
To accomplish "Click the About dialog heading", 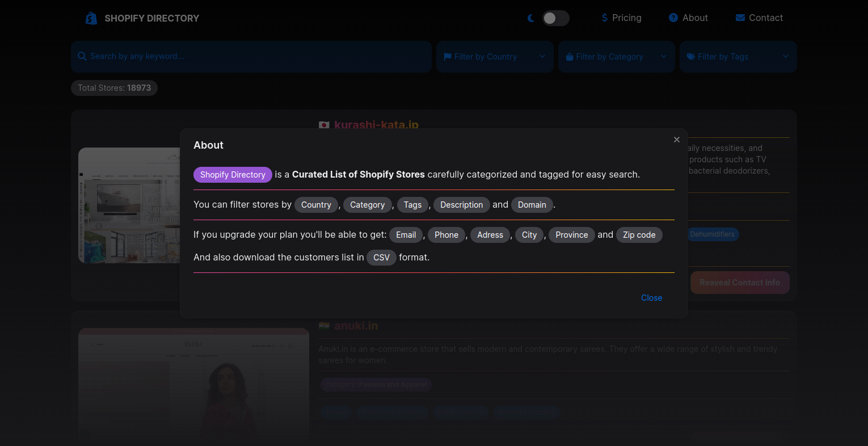I will pyautogui.click(x=208, y=145).
